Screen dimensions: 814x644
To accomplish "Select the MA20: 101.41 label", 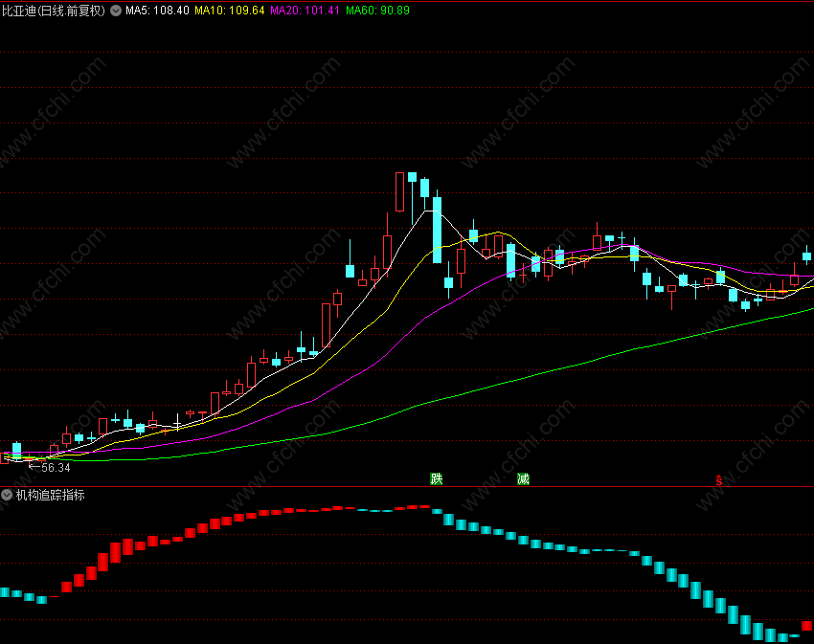I will pyautogui.click(x=305, y=11).
